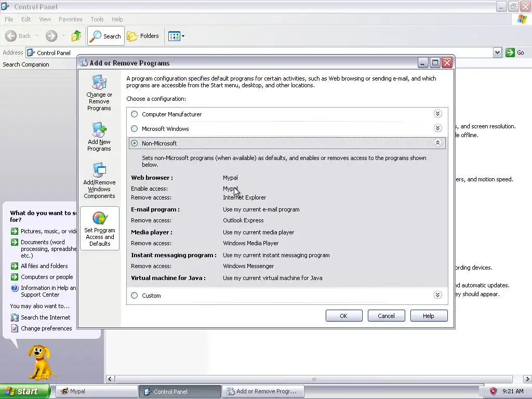Screen dimensions: 532x399
Task: Click the Internet Explorer remove access entry
Action: click(x=244, y=197)
